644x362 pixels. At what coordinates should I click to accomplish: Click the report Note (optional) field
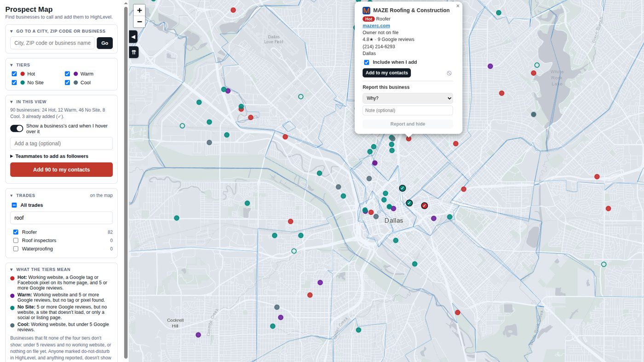(x=408, y=110)
